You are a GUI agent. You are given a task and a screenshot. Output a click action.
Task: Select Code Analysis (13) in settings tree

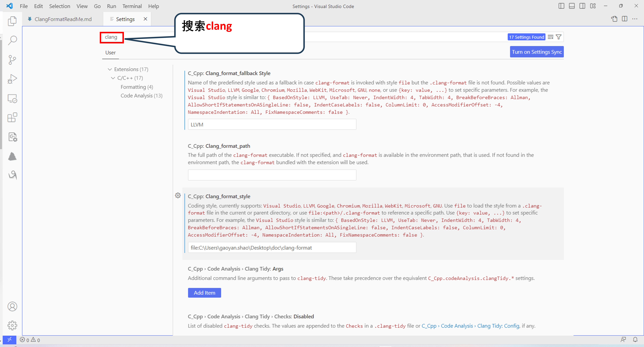tap(141, 96)
